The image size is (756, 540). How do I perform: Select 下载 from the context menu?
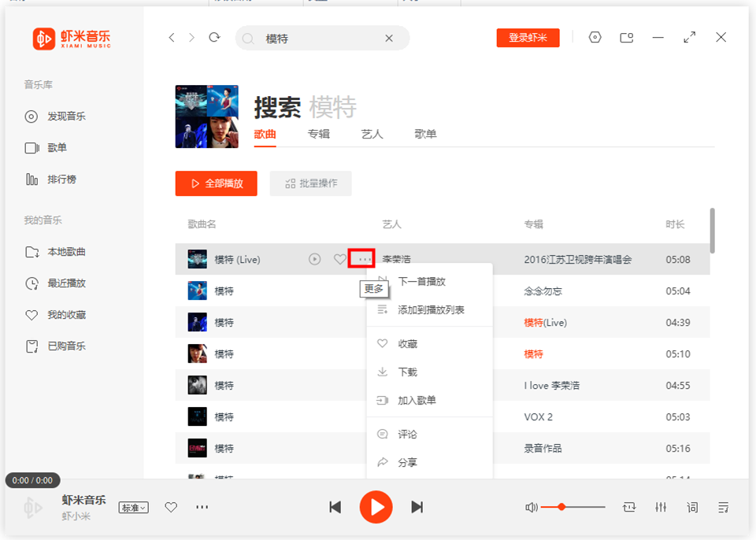(407, 372)
